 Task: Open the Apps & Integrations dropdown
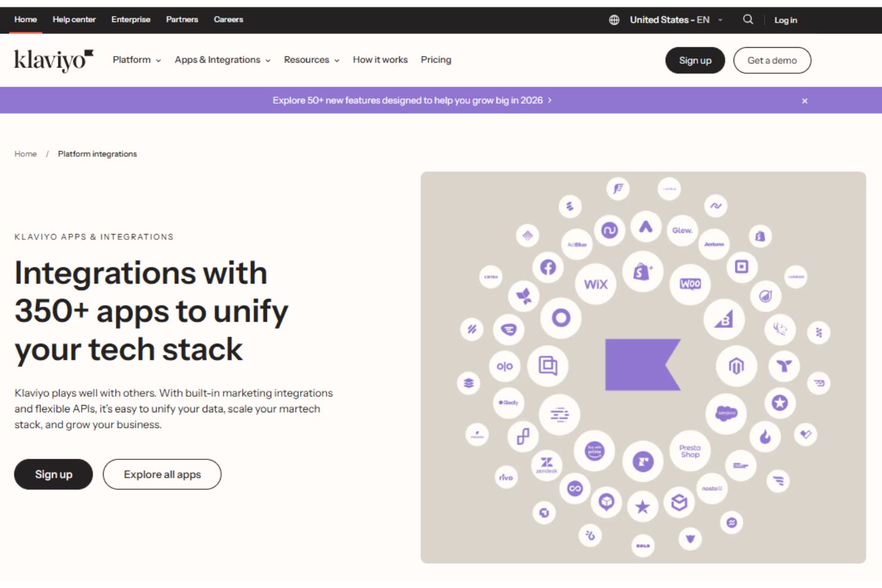222,60
